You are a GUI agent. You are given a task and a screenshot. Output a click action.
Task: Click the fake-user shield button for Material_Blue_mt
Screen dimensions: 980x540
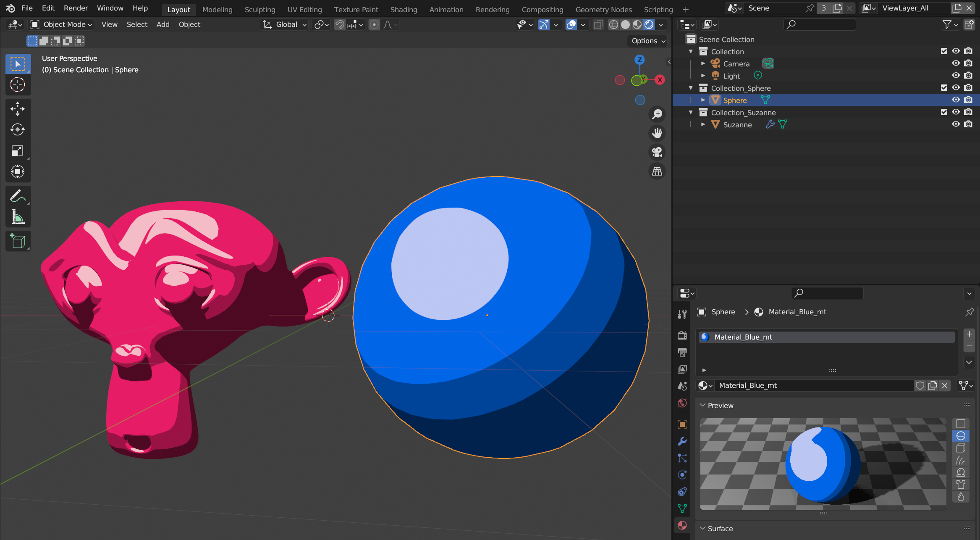point(920,385)
